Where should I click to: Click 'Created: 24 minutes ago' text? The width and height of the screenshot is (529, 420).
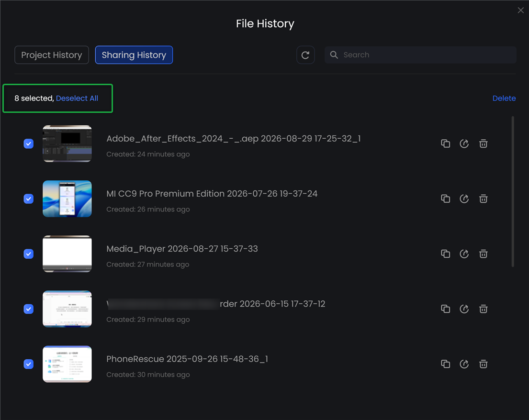[x=148, y=154]
